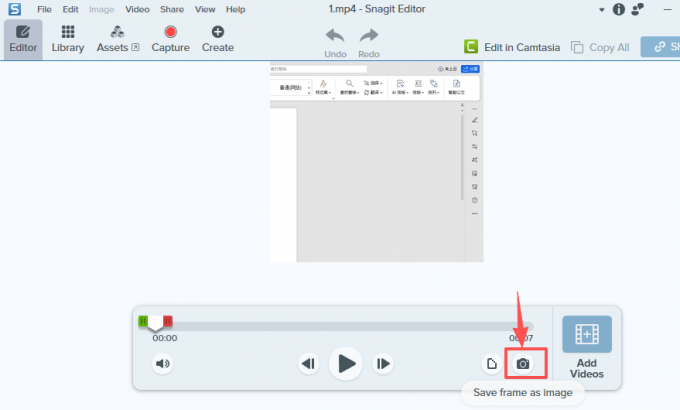680x410 pixels.
Task: Click Edit in Camtasia
Action: point(512,47)
